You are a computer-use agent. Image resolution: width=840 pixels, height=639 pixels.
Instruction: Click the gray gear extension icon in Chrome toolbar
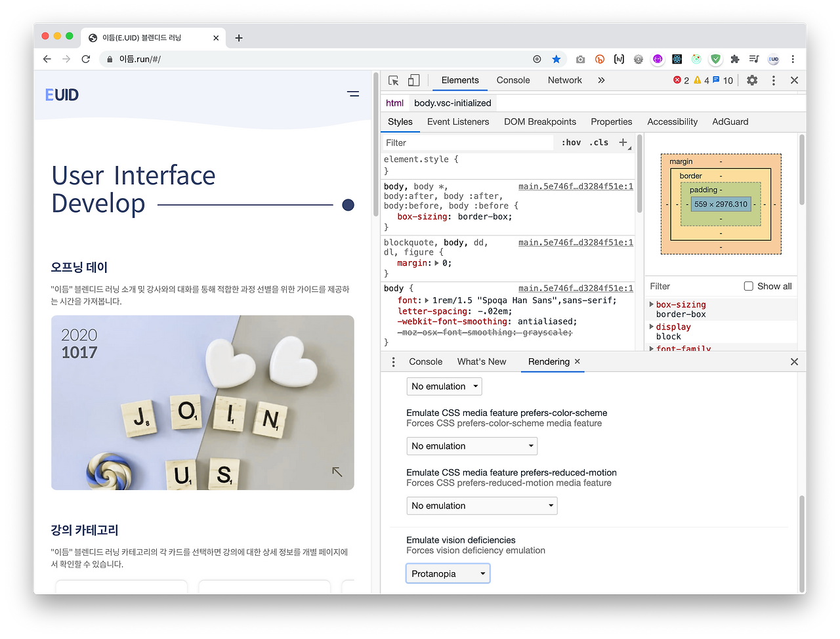[638, 59]
